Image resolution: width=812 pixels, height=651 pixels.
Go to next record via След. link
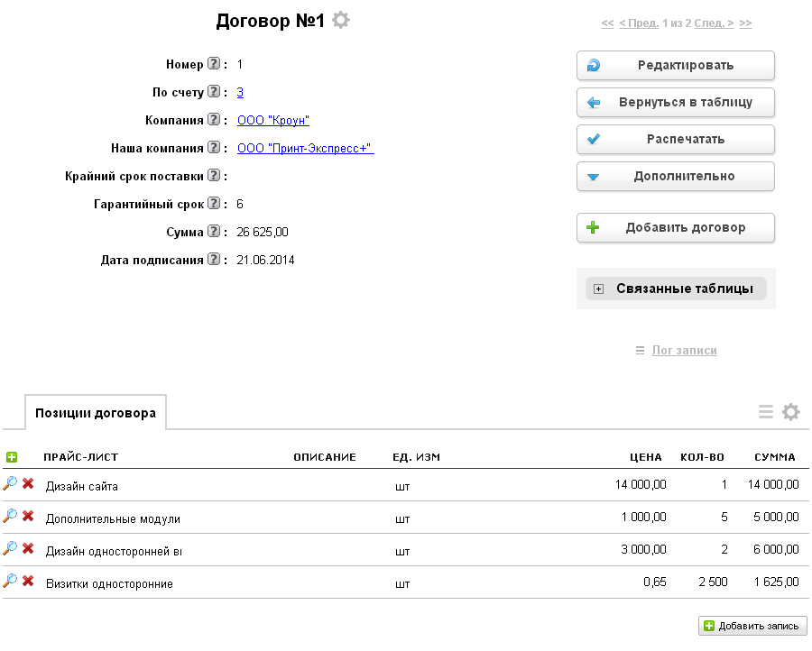pos(714,23)
